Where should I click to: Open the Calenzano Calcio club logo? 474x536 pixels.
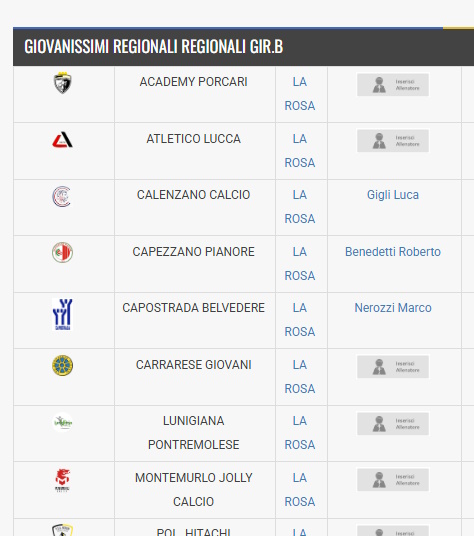62,197
